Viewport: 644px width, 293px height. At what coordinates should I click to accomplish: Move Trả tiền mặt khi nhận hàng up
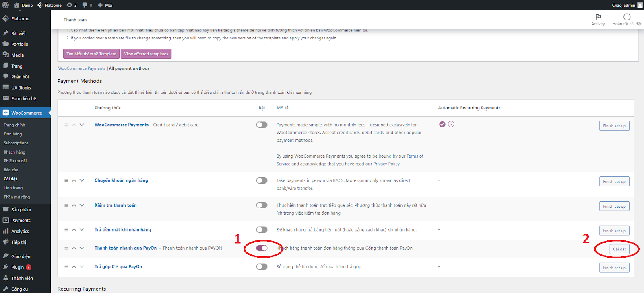pyautogui.click(x=74, y=229)
